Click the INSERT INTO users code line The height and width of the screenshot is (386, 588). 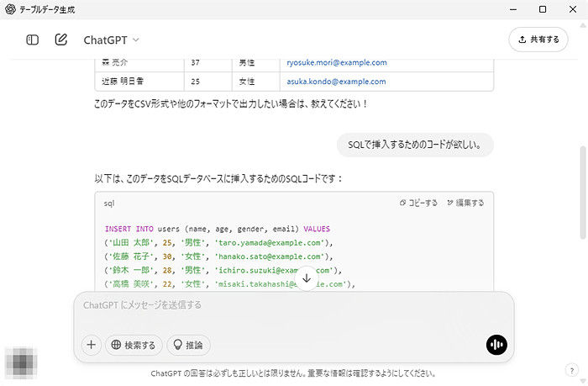click(218, 229)
